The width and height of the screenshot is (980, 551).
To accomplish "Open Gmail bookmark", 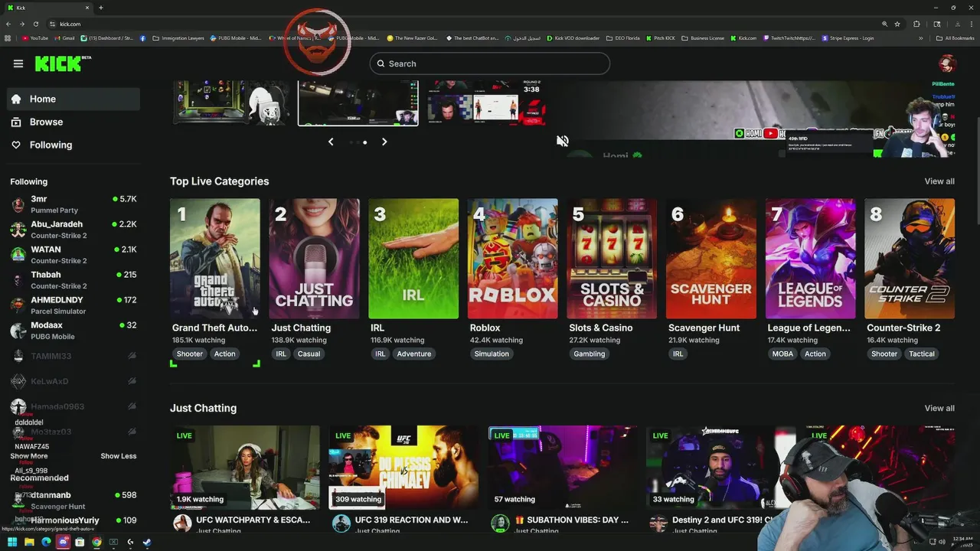I will tap(65, 38).
